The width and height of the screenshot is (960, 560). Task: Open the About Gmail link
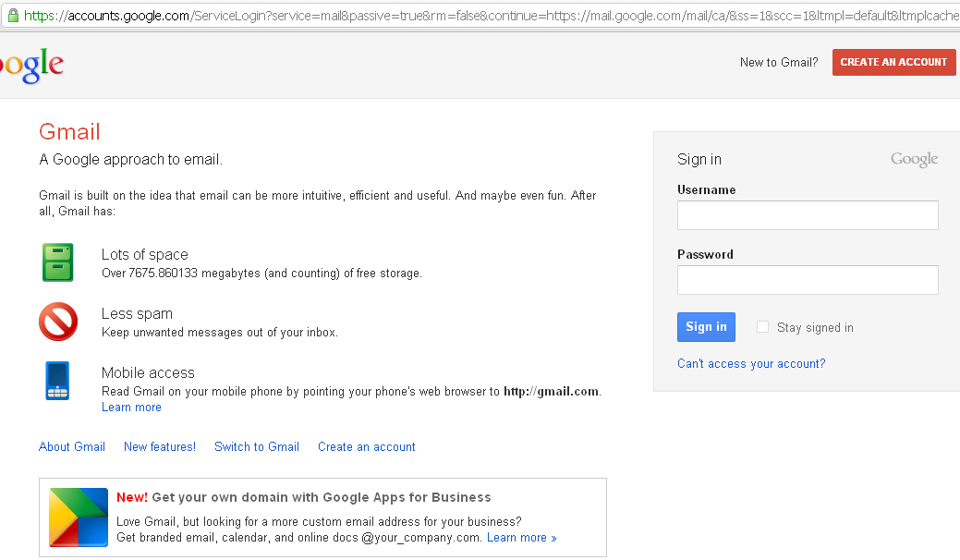point(72,447)
